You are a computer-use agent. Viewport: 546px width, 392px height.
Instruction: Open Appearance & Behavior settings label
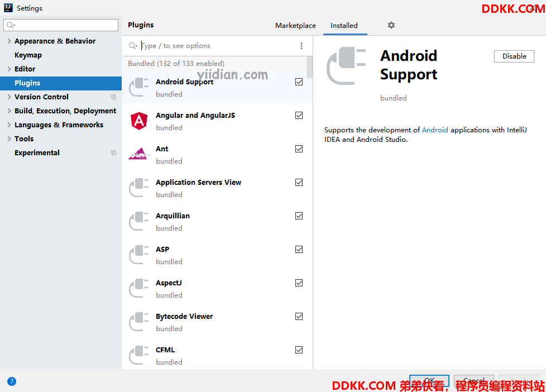pos(55,41)
